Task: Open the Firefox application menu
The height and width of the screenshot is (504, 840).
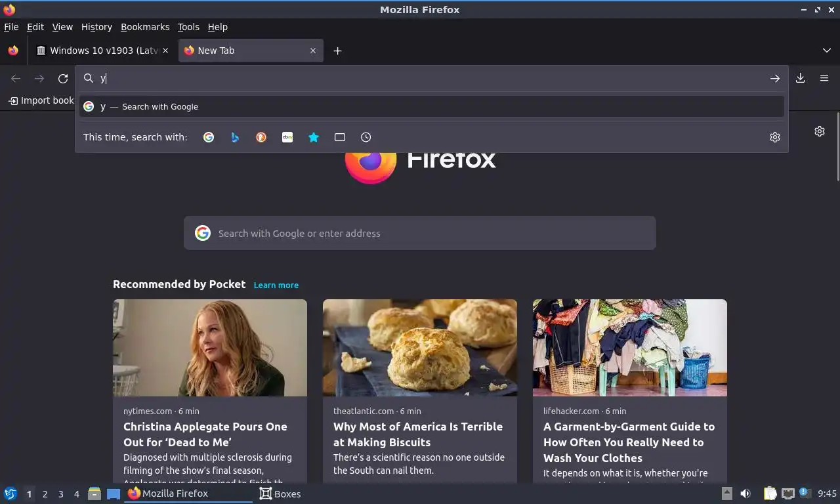Action: (x=824, y=78)
